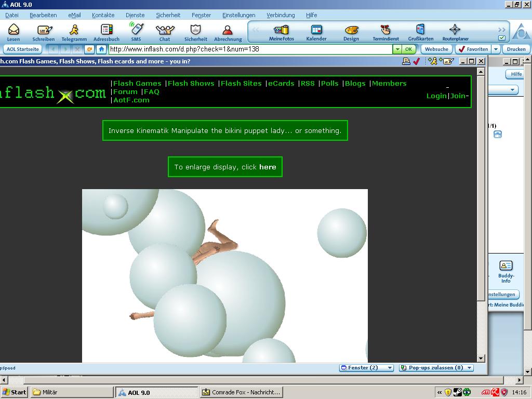Click the Schreiben compose icon
This screenshot has height=399, width=532.
44,30
